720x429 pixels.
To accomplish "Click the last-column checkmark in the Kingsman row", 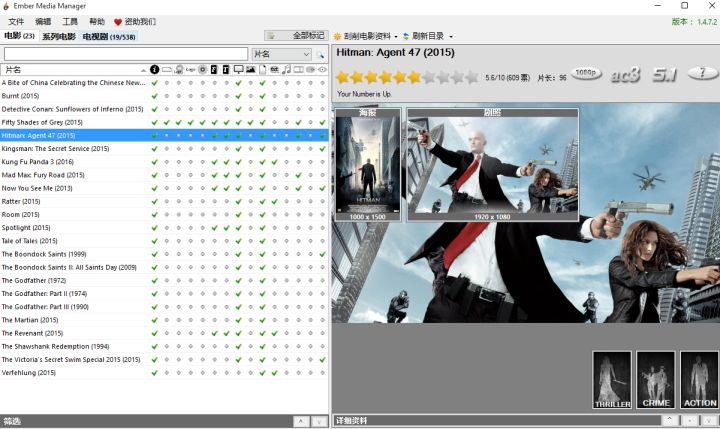I will 322,149.
